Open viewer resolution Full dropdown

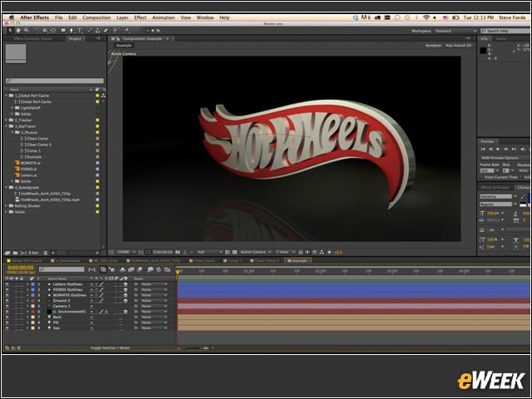(210, 252)
